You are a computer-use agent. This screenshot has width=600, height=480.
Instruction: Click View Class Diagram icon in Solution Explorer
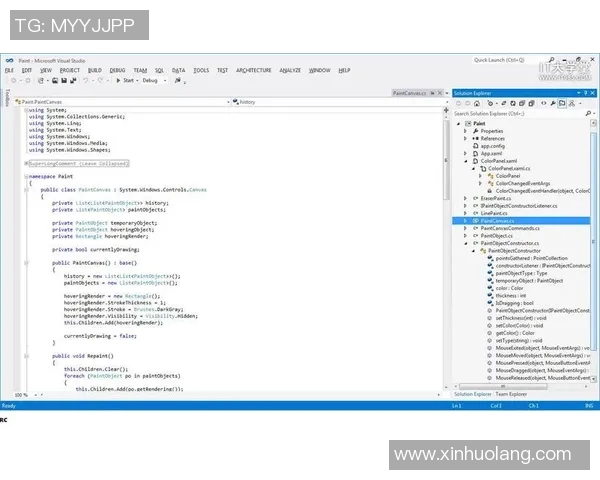572,103
